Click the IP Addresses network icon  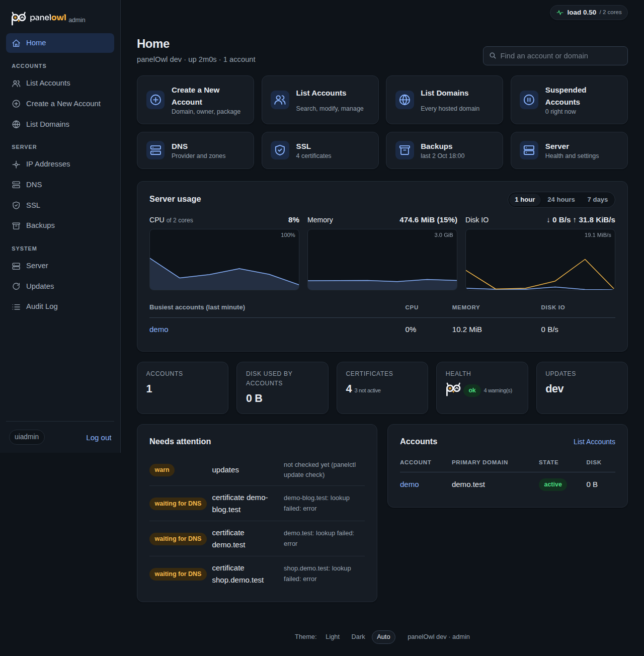(x=16, y=165)
